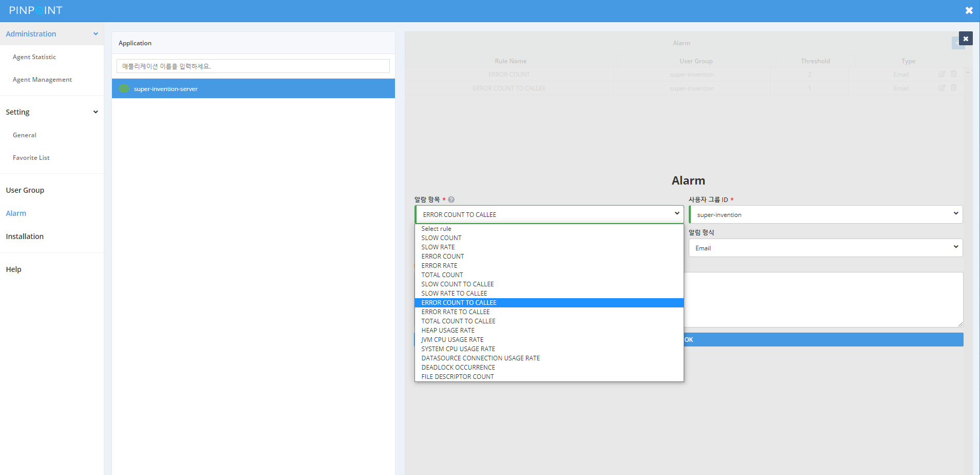Image resolution: width=980 pixels, height=475 pixels.
Task: Open Agent Management in sidebar
Action: pos(42,80)
